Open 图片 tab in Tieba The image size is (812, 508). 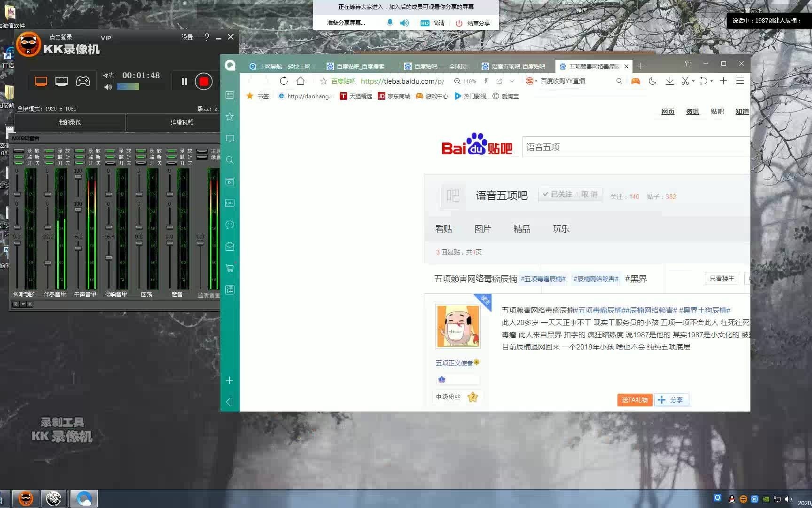click(483, 229)
